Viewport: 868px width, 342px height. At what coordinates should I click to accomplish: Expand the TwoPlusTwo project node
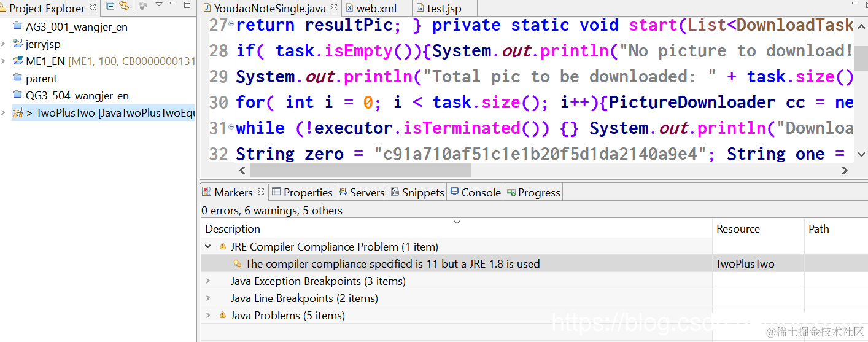[x=4, y=113]
